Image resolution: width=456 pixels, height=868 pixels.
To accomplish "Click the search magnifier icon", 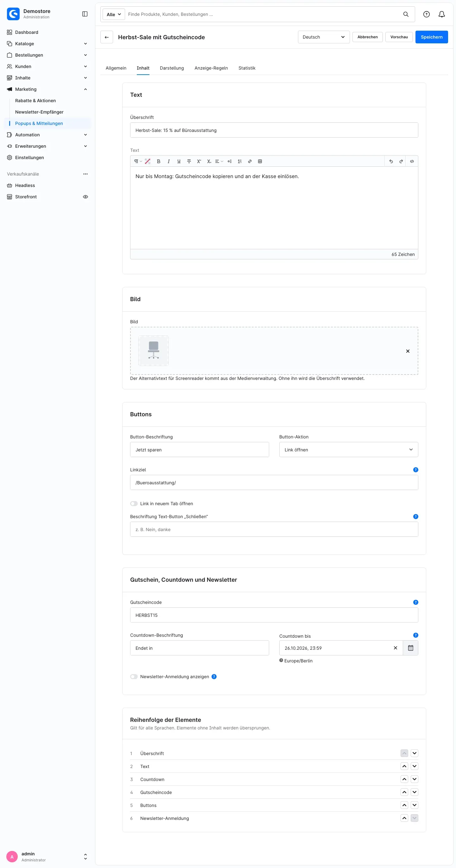I will pyautogui.click(x=406, y=14).
